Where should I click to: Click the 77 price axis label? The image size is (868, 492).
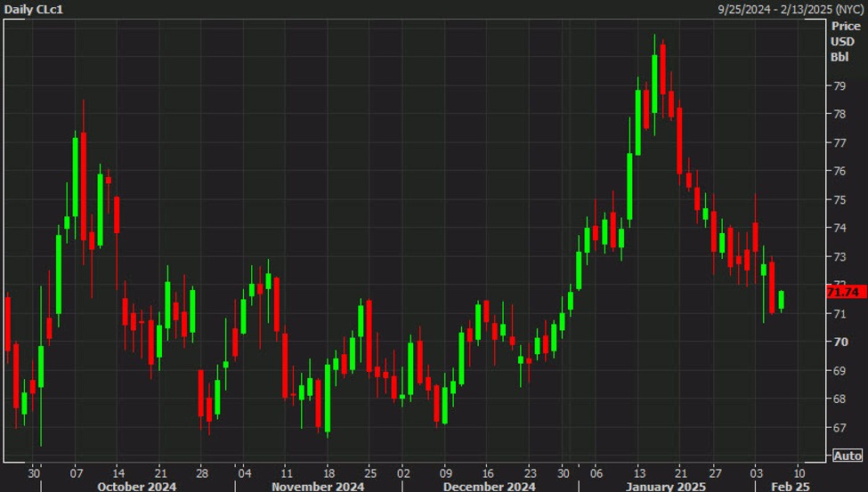coord(840,142)
